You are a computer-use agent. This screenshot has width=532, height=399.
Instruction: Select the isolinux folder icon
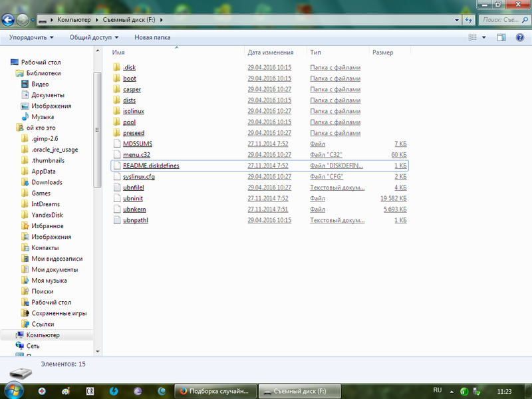(117, 112)
